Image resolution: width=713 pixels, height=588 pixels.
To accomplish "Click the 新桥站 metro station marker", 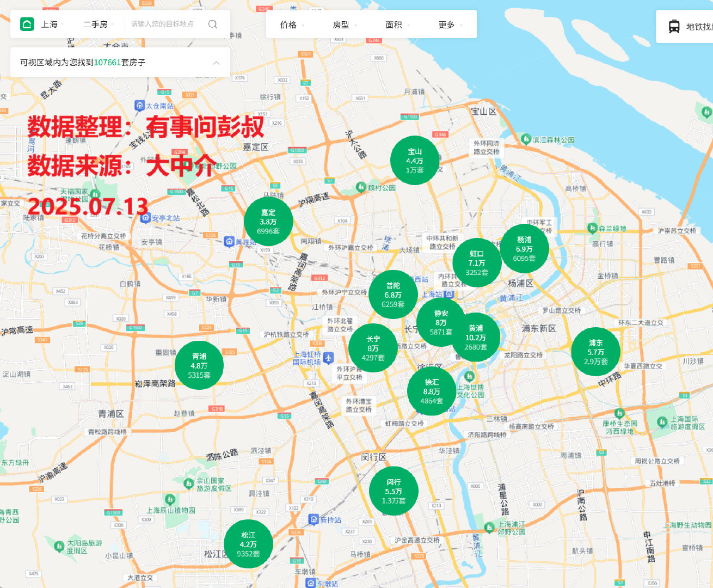I will click(314, 520).
